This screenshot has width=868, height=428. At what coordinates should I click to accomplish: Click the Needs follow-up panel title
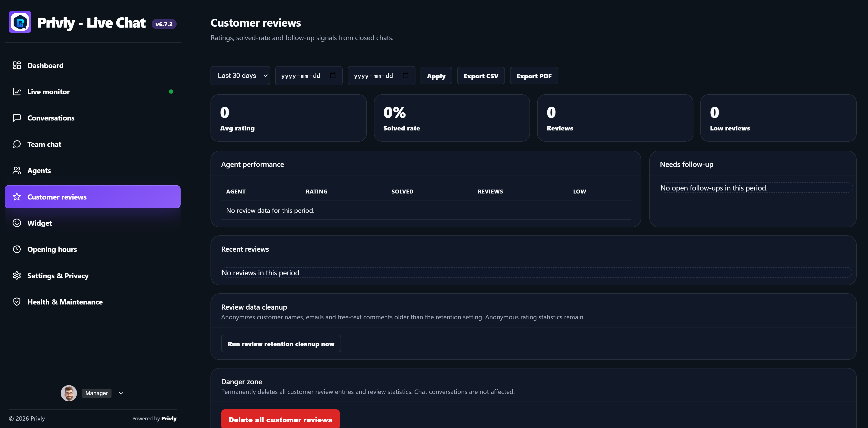(686, 164)
